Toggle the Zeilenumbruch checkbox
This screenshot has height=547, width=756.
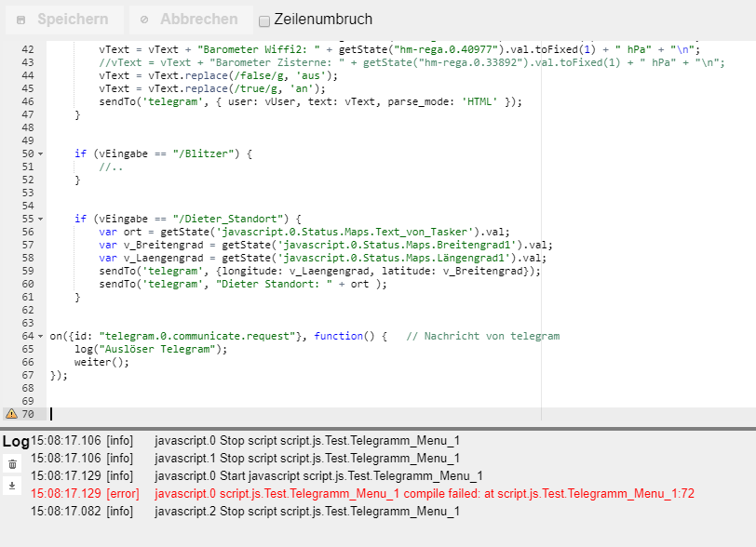click(264, 20)
